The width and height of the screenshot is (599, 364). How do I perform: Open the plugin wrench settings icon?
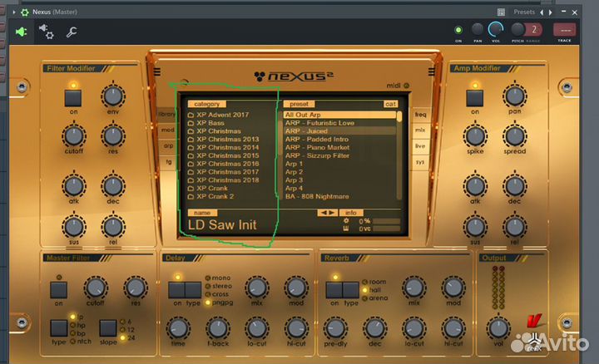(72, 32)
